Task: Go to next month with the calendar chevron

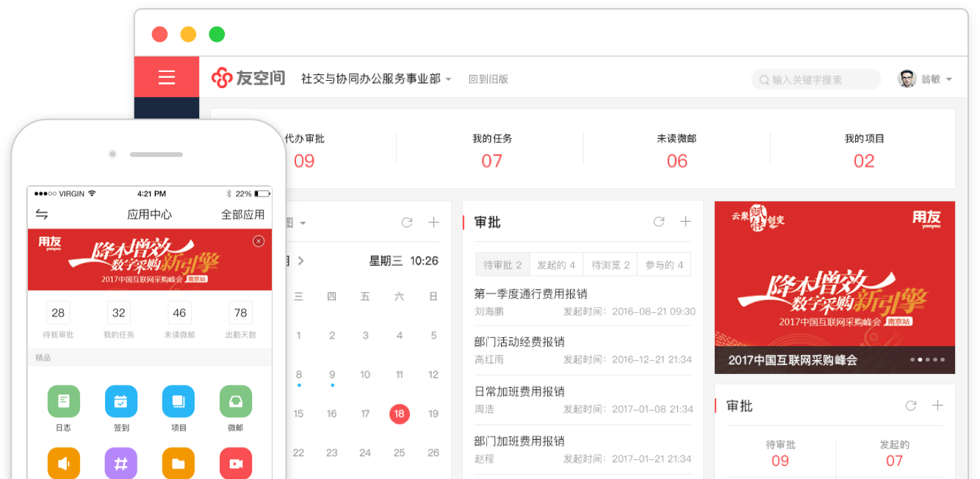Action: pyautogui.click(x=301, y=261)
